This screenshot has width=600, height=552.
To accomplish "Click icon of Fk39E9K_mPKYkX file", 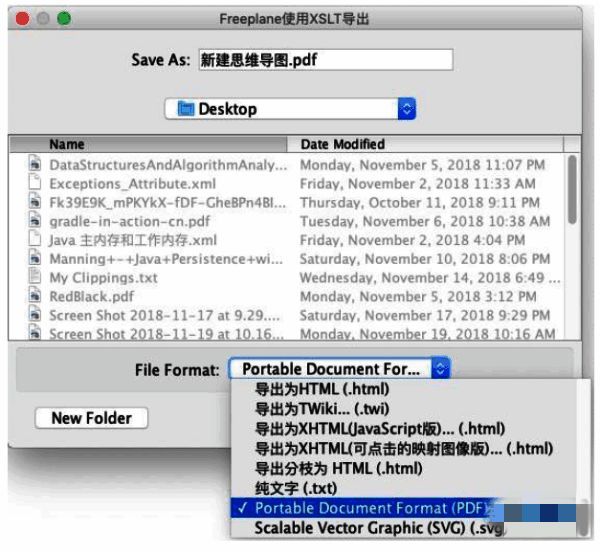I will 35,202.
